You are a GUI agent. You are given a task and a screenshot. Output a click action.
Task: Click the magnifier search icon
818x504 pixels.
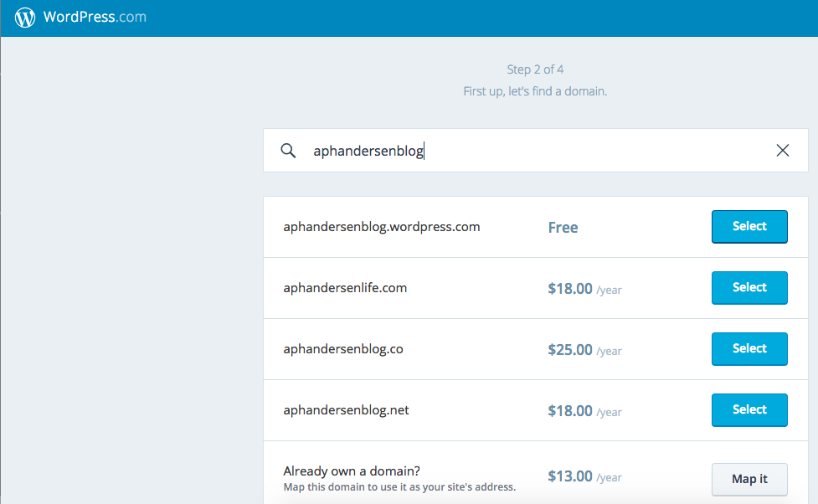click(x=288, y=151)
